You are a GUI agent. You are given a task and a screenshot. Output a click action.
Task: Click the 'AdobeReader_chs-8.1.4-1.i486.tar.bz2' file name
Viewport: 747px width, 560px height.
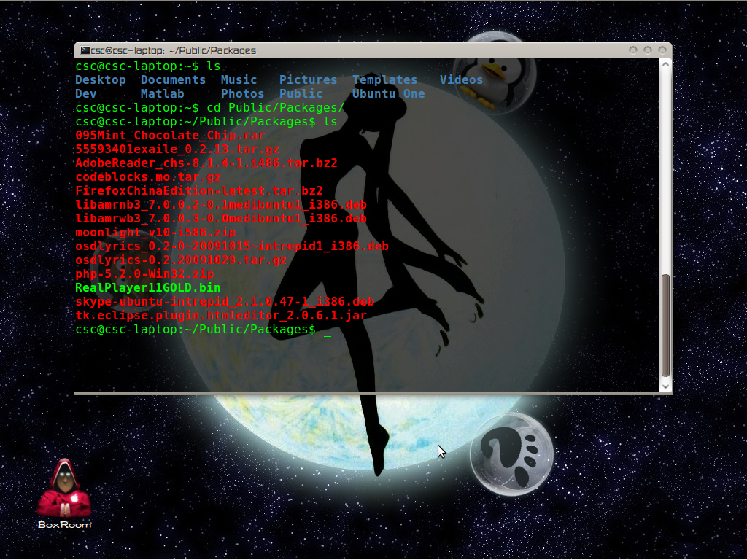coord(206,163)
